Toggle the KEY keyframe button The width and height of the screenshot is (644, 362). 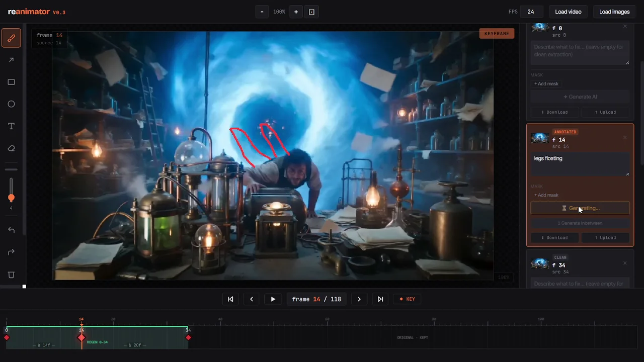[x=408, y=299]
